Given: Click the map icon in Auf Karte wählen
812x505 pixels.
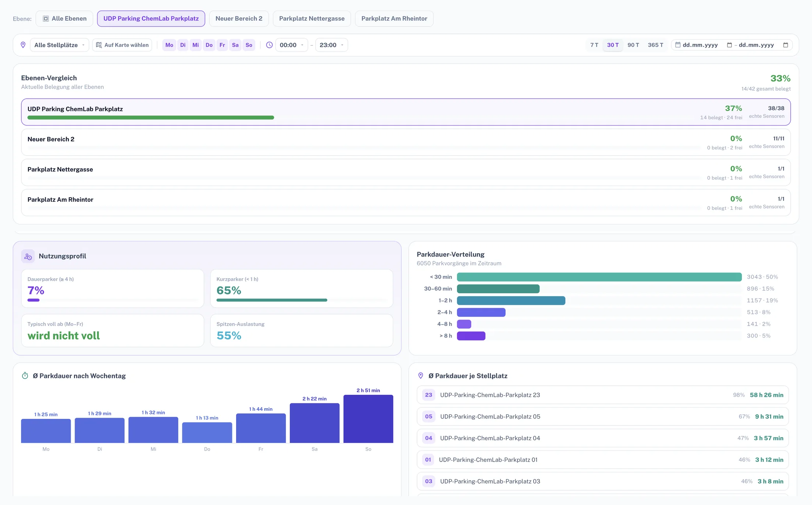Looking at the screenshot, I should tap(99, 45).
